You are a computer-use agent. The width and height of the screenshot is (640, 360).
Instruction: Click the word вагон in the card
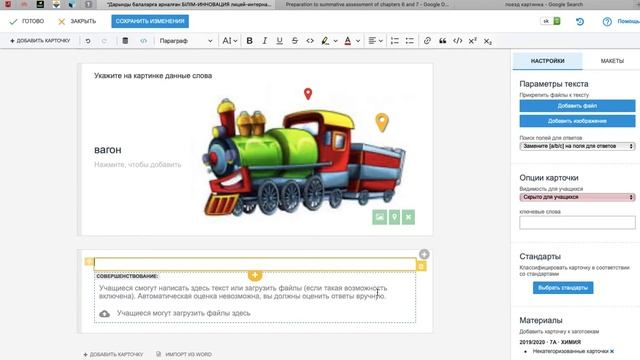click(x=108, y=150)
